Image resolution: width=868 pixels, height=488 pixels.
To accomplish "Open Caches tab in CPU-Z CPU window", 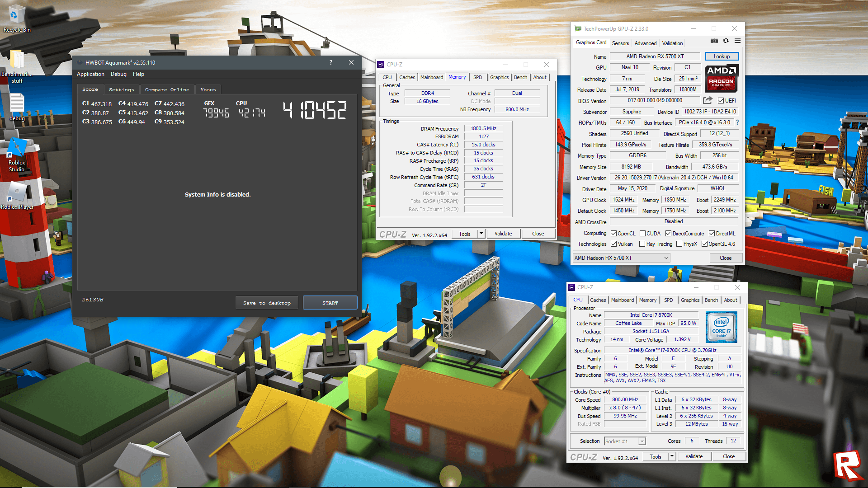I will (598, 300).
